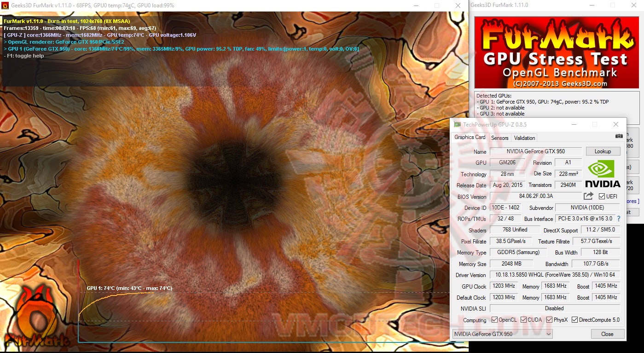The height and width of the screenshot is (353, 644).
Task: Click the Subvendor field NVIDIA (10DE)
Action: tap(587, 208)
